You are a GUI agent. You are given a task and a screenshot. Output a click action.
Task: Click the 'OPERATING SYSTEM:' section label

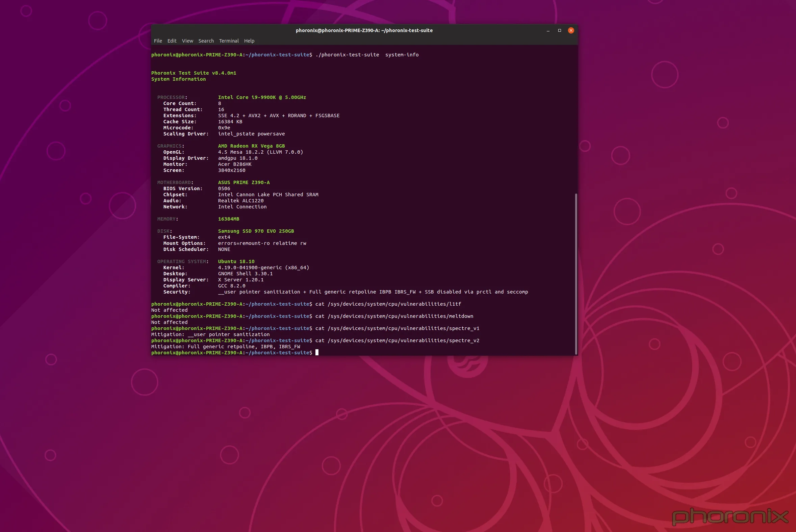(183, 261)
